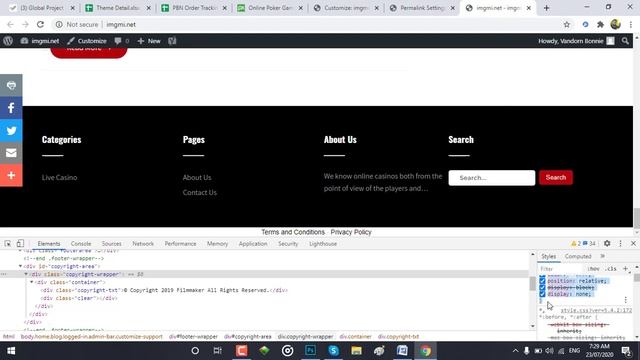Image resolution: width=640 pixels, height=360 pixels.
Task: Open DevTools settings gear
Action: [607, 243]
